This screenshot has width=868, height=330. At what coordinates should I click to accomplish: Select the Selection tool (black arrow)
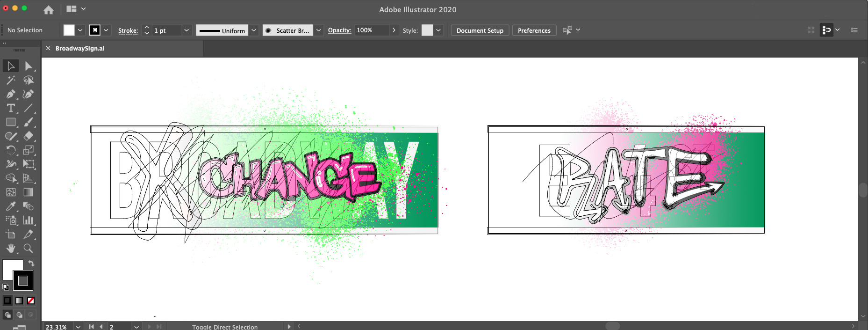coord(11,66)
